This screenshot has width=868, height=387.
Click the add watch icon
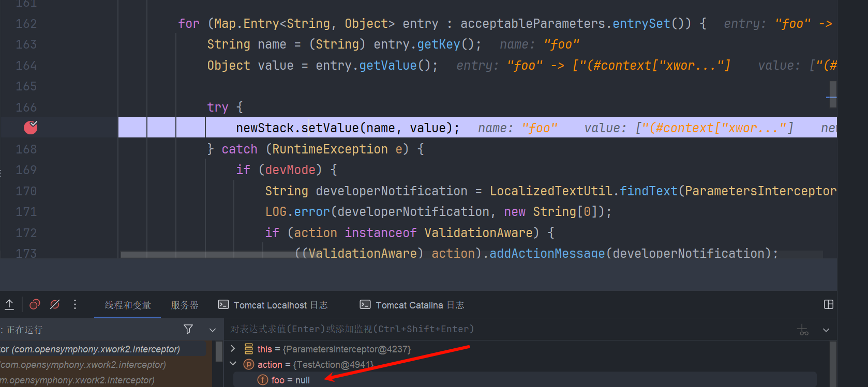point(803,330)
